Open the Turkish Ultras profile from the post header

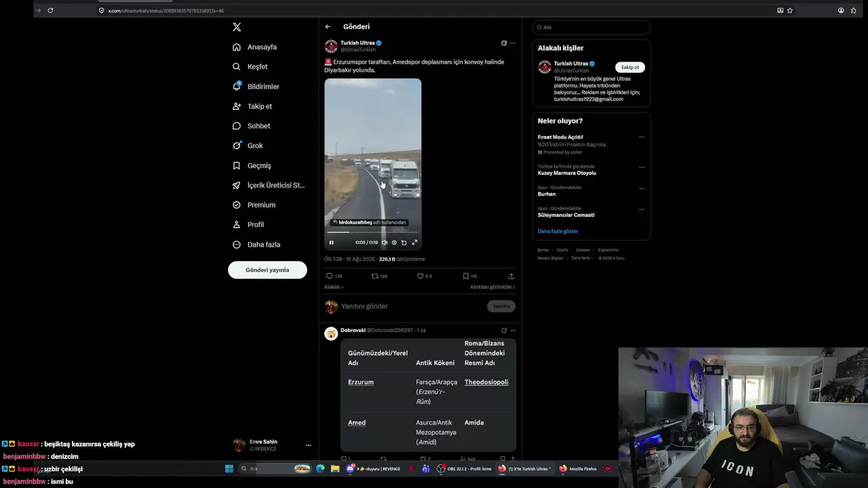point(357,43)
